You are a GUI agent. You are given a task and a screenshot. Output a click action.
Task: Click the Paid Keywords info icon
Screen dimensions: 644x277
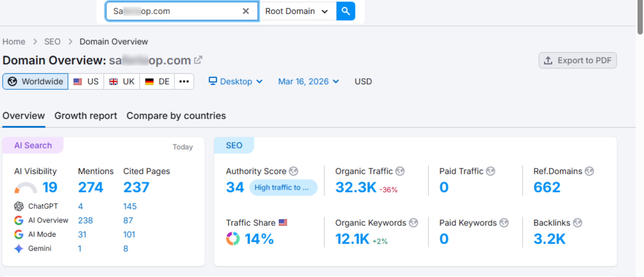(505, 222)
